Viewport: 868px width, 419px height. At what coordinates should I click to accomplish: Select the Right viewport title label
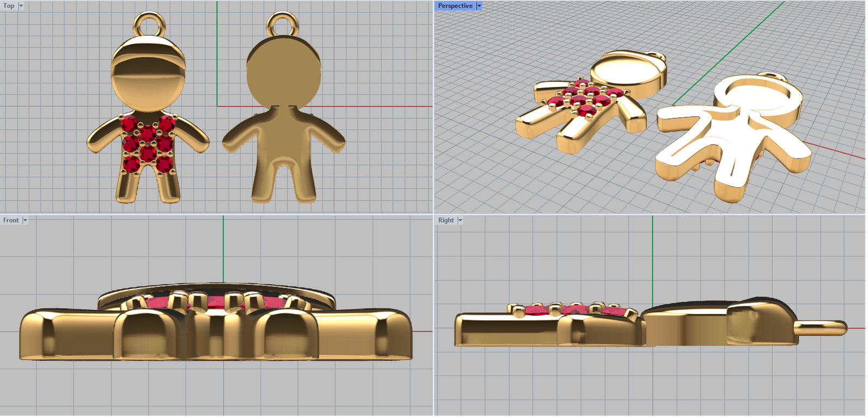(445, 220)
